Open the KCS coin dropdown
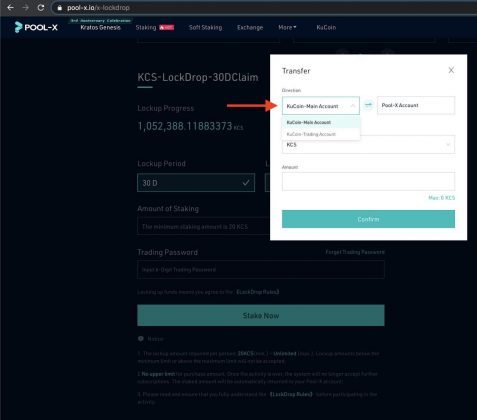Screen dimensions: 477x420 coord(368,145)
